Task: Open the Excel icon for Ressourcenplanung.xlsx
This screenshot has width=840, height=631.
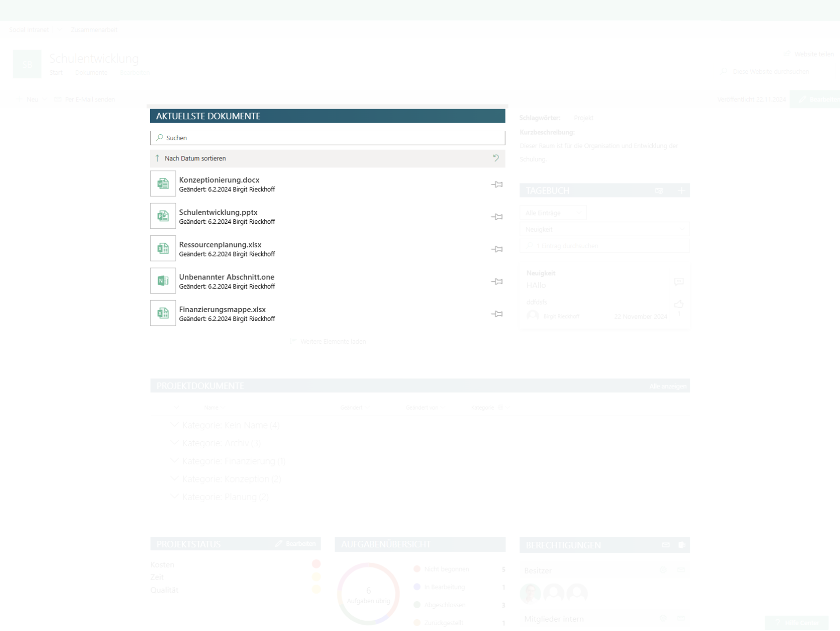Action: 163,248
